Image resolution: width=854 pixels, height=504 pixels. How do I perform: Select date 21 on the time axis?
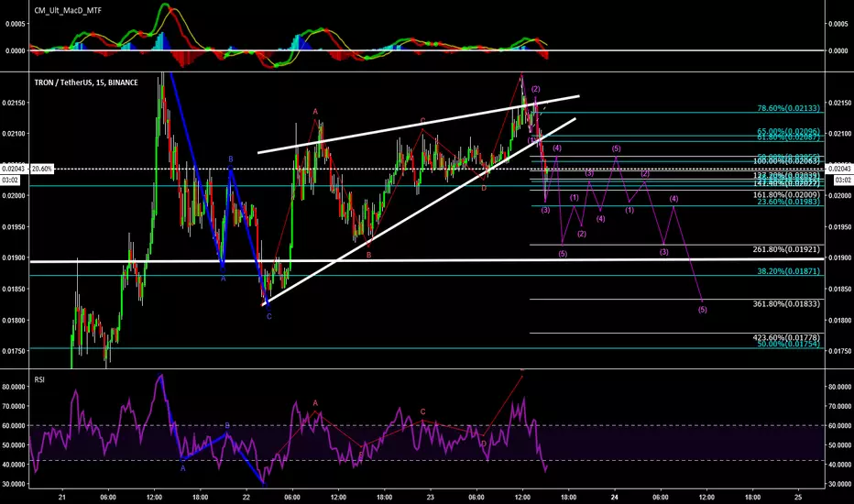61,497
